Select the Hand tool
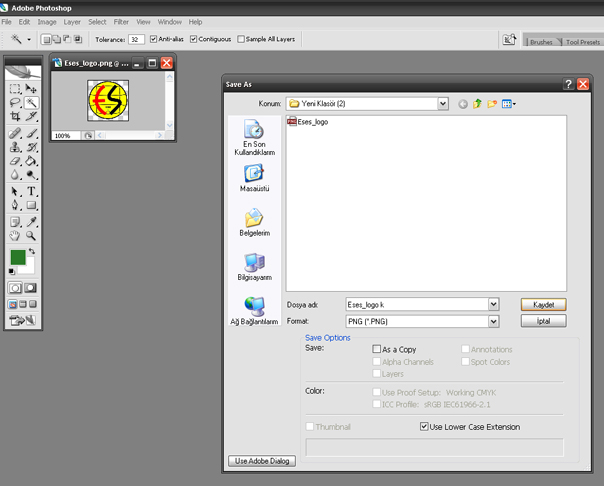 click(15, 236)
